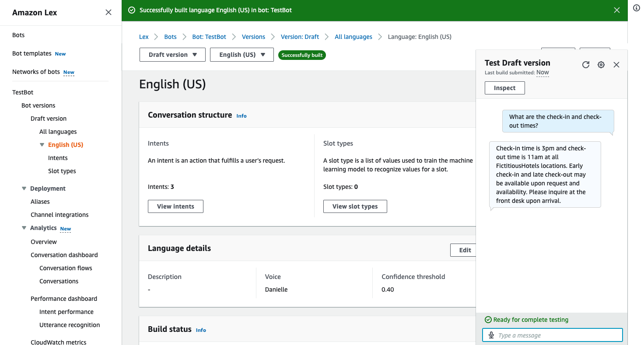Click the Inspect button in test panel

(505, 88)
